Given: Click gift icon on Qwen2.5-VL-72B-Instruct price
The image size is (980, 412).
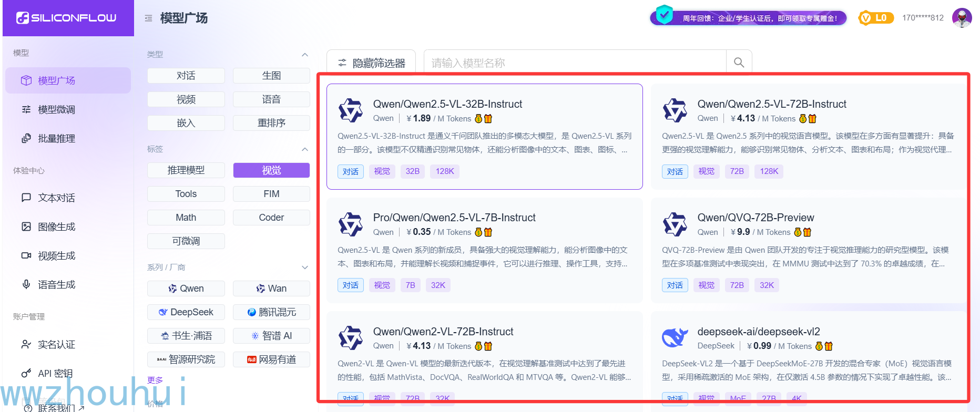Looking at the screenshot, I should 812,119.
